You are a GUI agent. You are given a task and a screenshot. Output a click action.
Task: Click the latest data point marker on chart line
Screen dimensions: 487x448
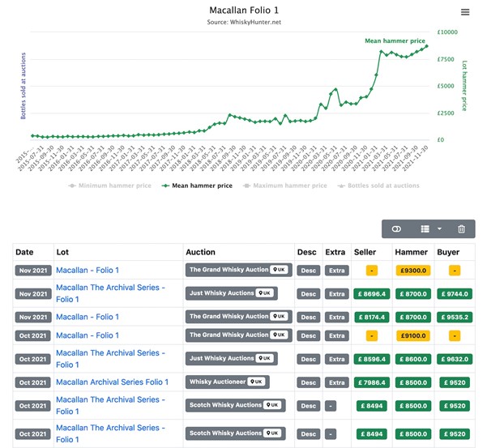pyautogui.click(x=427, y=46)
